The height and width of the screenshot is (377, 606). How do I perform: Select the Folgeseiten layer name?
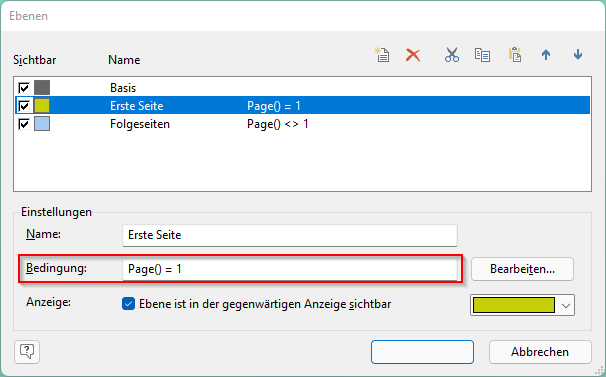click(140, 124)
